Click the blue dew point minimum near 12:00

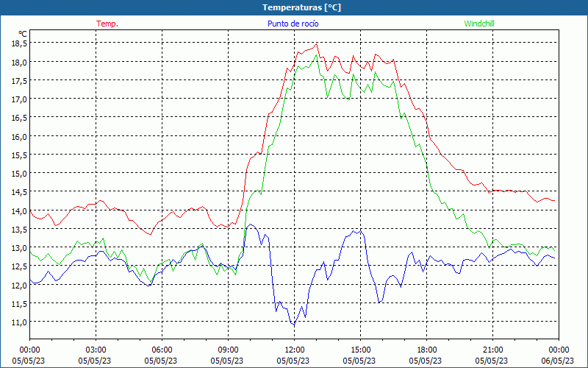[293, 324]
